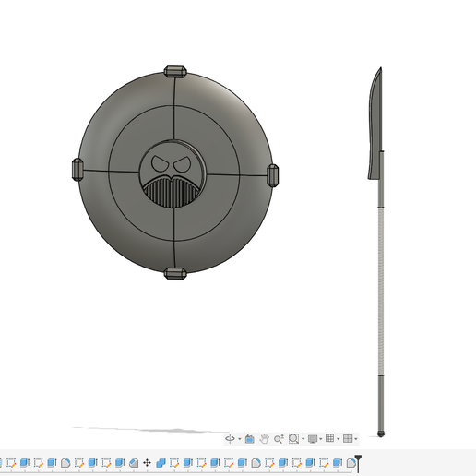The image size is (476, 476).
Task: Select the last Fillet feature in timeline
Action: coord(351,463)
